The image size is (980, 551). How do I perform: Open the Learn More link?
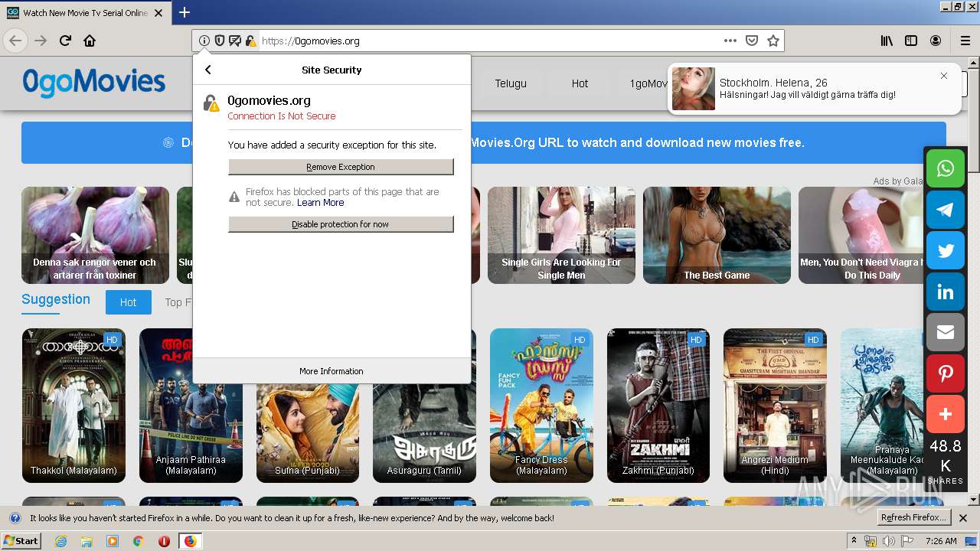(320, 203)
